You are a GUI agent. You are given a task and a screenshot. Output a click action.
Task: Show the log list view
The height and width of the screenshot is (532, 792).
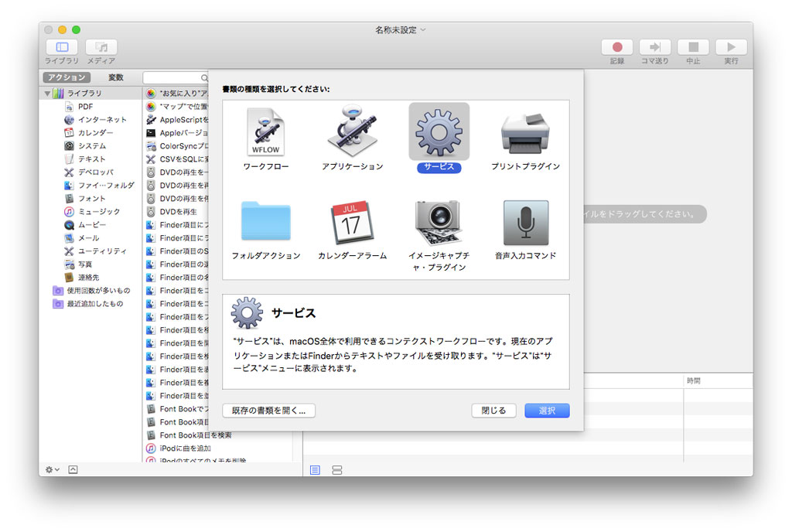tap(316, 470)
